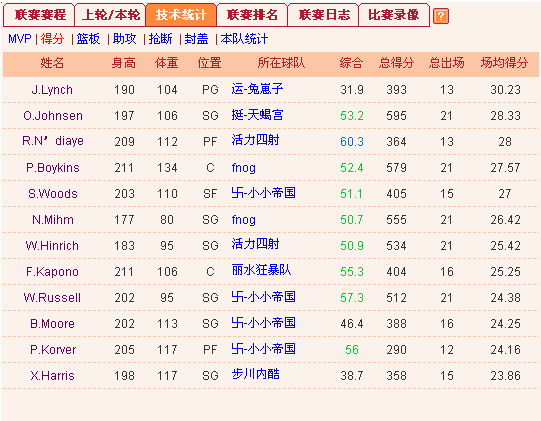Open the 联赛赛程 tab
Screen dimensions: 541x421
(x=39, y=15)
